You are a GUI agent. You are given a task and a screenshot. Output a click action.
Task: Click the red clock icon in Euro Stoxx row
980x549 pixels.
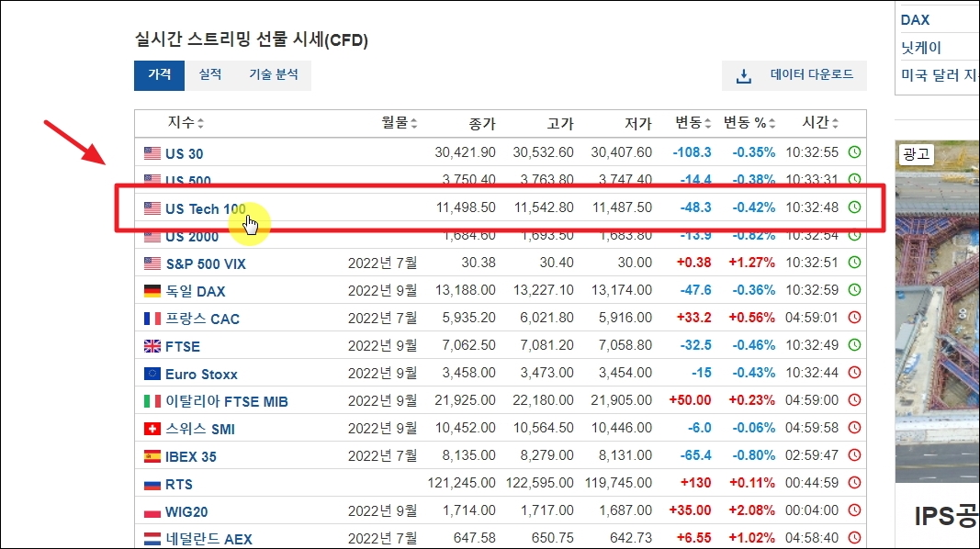(x=854, y=372)
